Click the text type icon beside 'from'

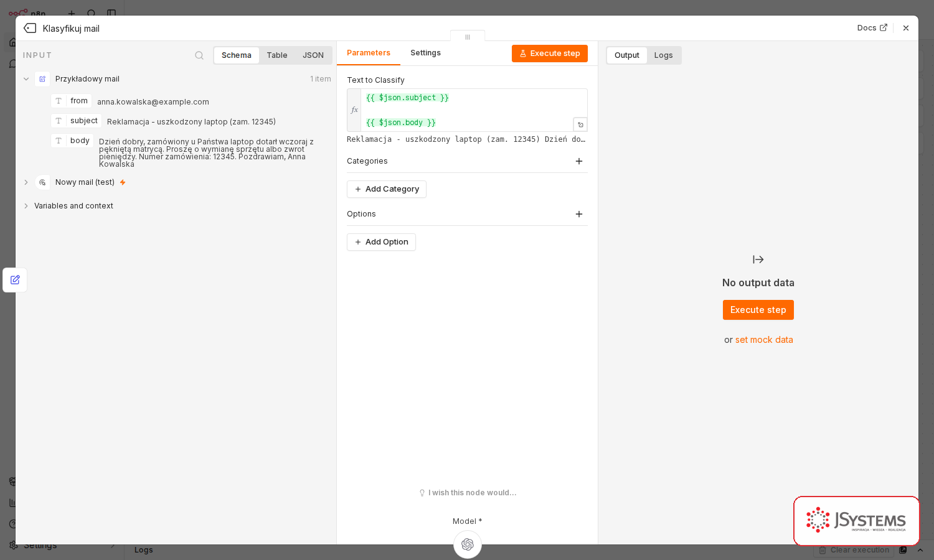click(59, 101)
